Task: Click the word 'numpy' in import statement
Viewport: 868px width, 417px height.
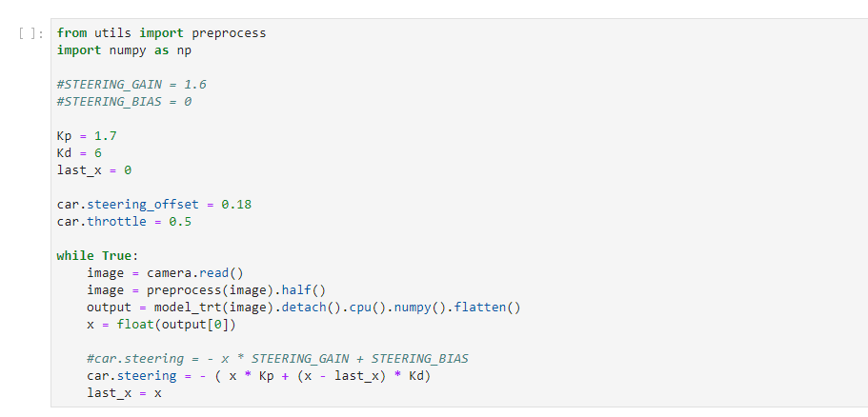Action: tap(124, 50)
